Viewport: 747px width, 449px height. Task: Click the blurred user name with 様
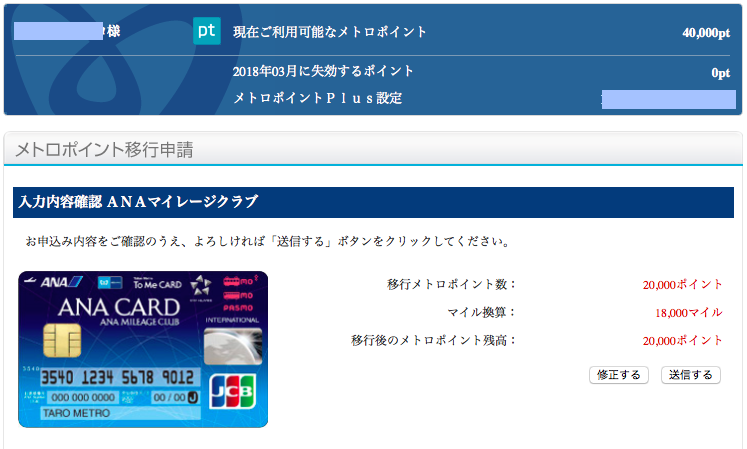[x=67, y=31]
